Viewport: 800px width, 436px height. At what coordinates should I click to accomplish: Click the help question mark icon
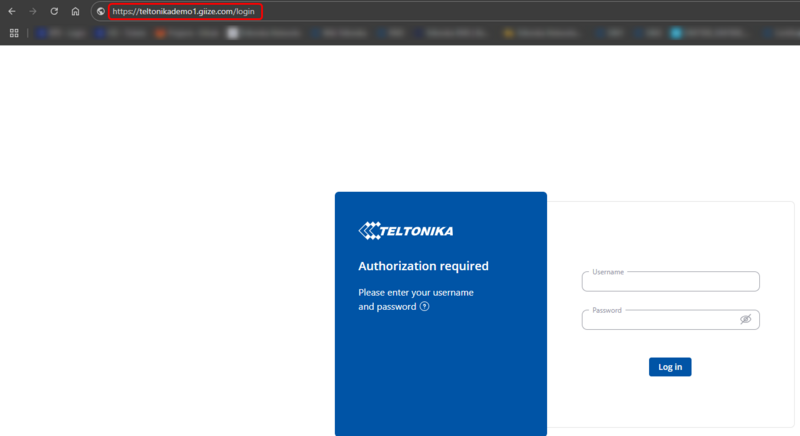[x=425, y=306]
